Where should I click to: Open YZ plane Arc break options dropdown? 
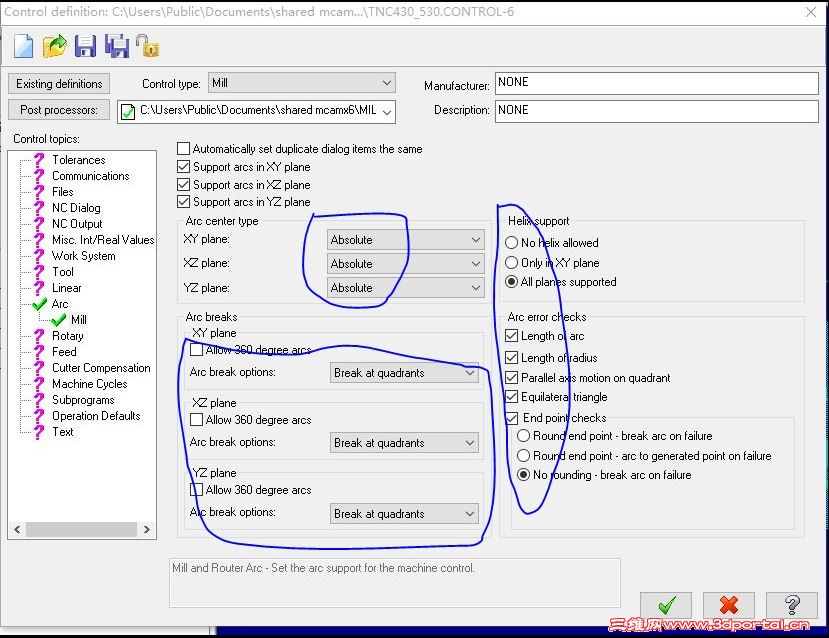coord(404,513)
